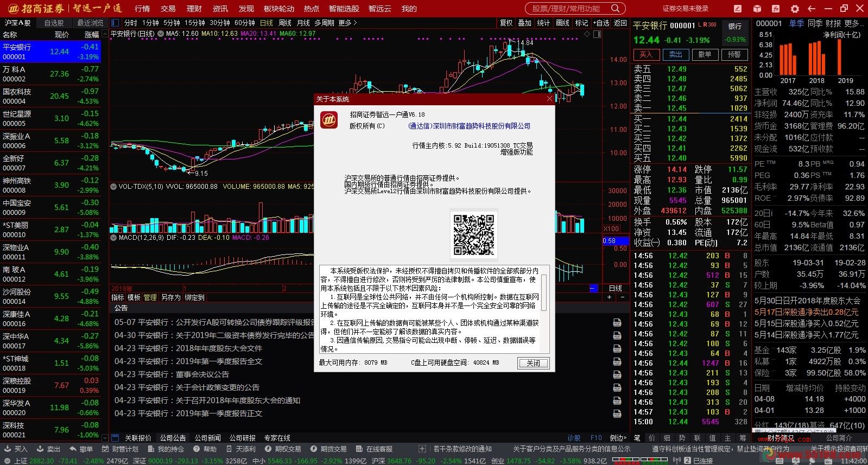Open 财管计划 in bottom toolbar
This screenshot has width=868, height=465.
(x=120, y=449)
